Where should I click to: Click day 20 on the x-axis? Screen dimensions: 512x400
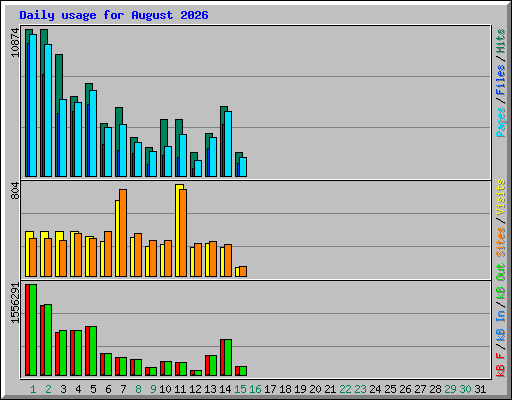pos(315,389)
